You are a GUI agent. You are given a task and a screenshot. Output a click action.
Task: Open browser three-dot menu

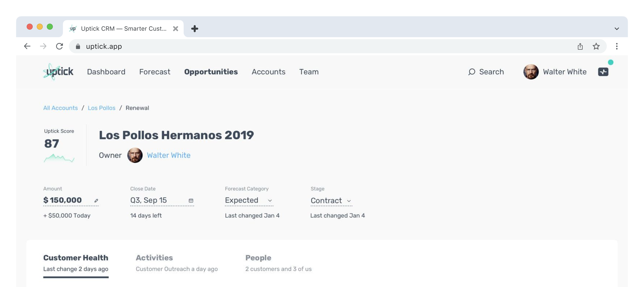pyautogui.click(x=617, y=46)
